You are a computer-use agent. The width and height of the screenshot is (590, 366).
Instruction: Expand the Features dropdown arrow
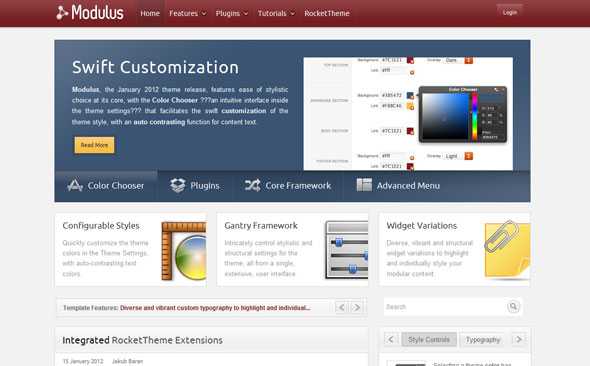coord(204,14)
